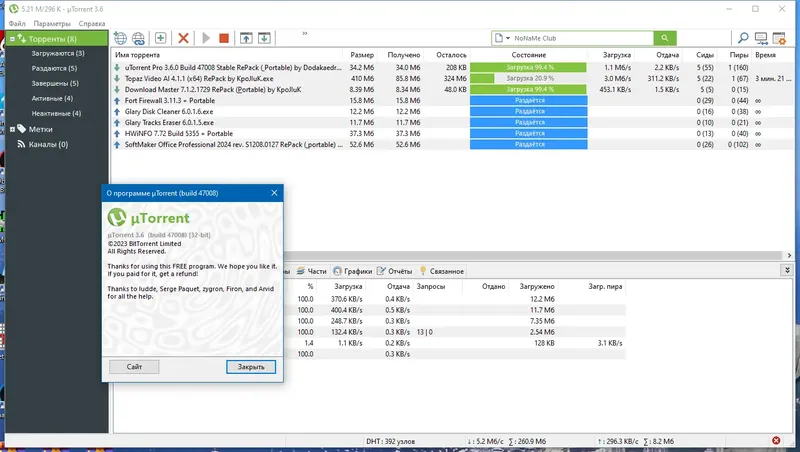The width and height of the screenshot is (800, 452).
Task: Select the SoftMaker Office Professional 2024 torrent row
Action: click(x=453, y=144)
